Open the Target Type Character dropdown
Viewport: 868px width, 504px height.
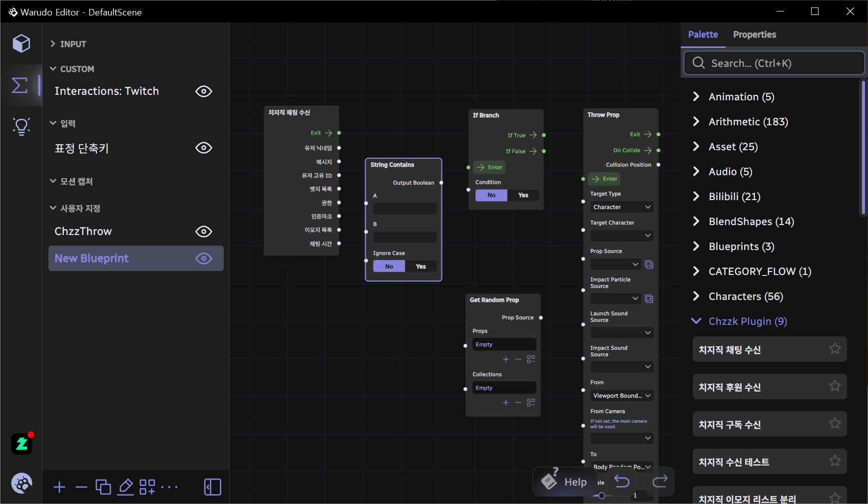[x=622, y=207]
